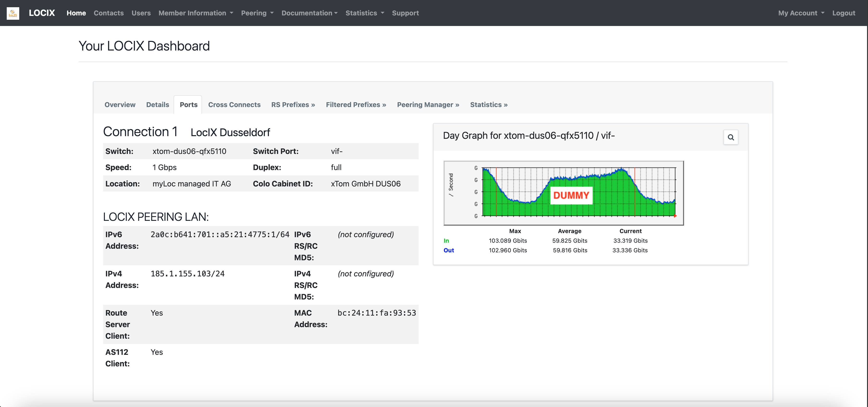Click the Cross Connects tab

(234, 104)
